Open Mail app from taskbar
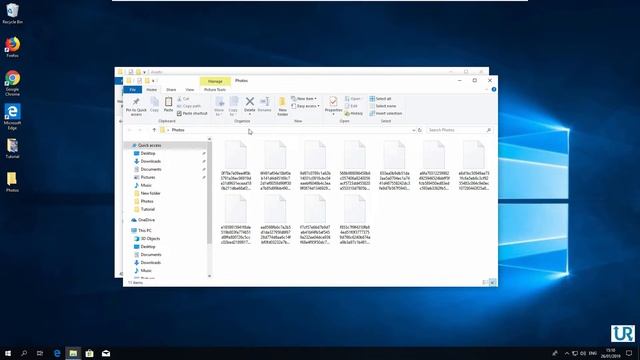This screenshot has width=640, height=360. (x=106, y=353)
